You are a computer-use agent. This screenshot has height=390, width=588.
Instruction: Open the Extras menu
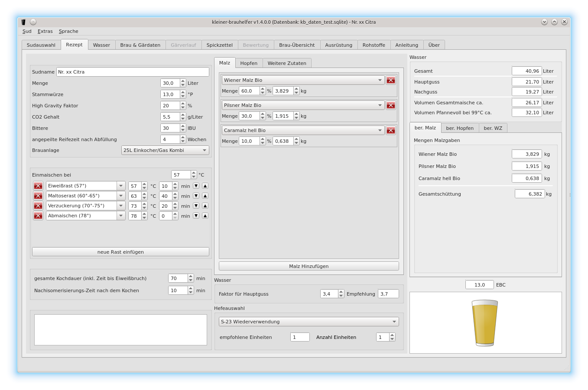pos(45,31)
